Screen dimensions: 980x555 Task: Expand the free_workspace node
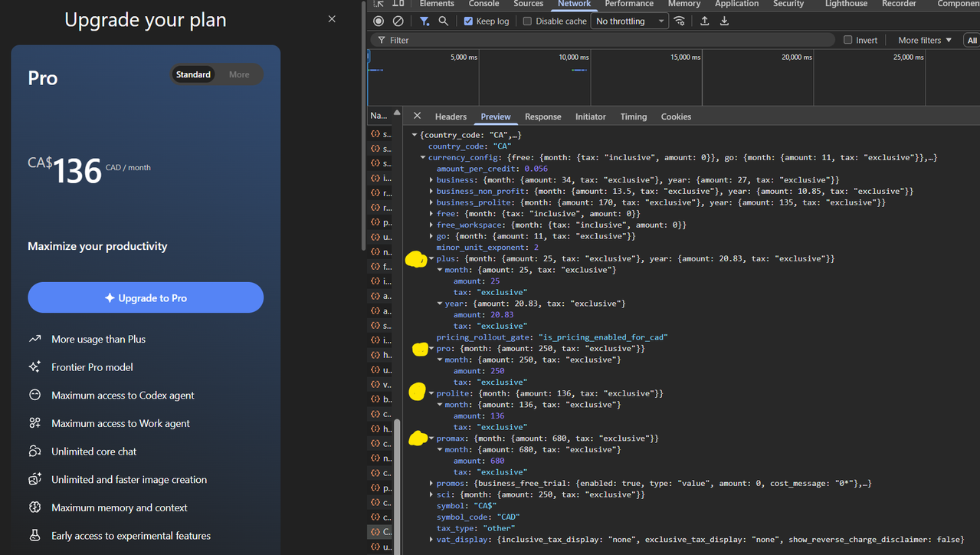click(431, 225)
